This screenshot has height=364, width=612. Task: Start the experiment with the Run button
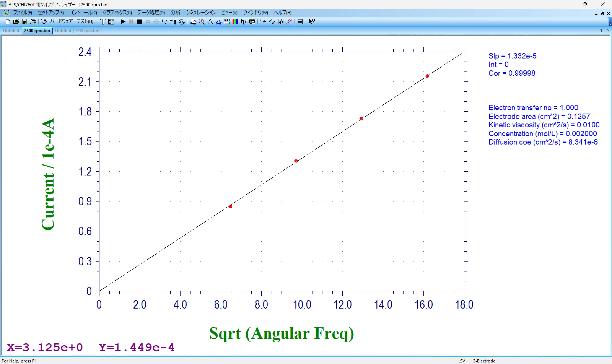[123, 22]
